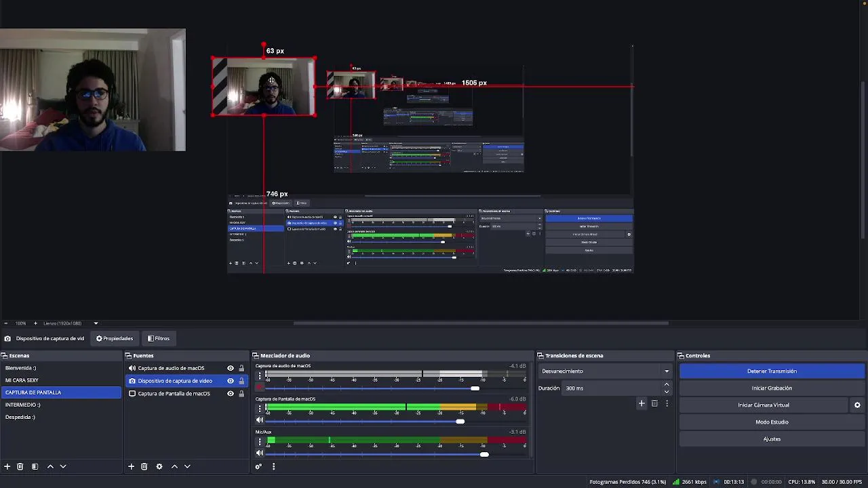Click Detener Transmisión button
868x488 pixels.
[x=772, y=371]
